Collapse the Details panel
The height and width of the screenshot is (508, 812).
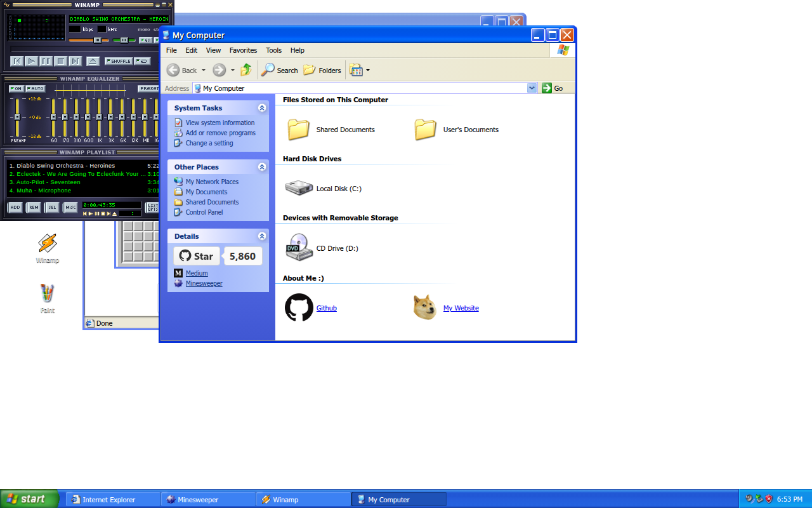(262, 236)
